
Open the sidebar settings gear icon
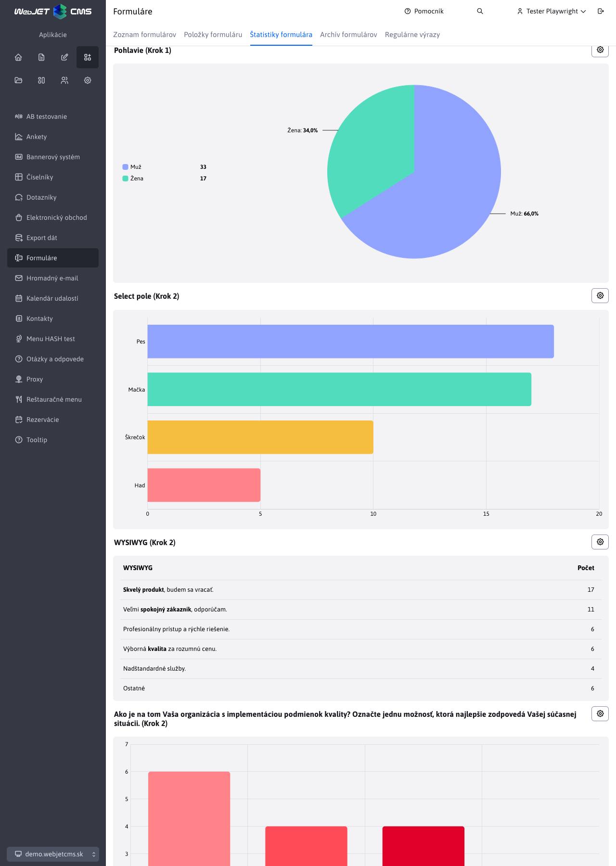(88, 80)
